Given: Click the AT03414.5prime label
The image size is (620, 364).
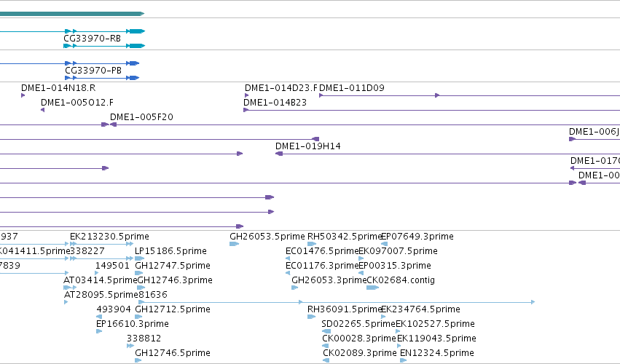Looking at the screenshot, I should coord(101,280).
